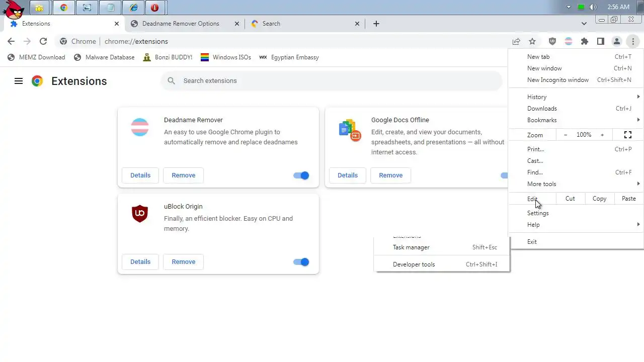
Task: Open Developer tools from the submenu
Action: click(442, 264)
